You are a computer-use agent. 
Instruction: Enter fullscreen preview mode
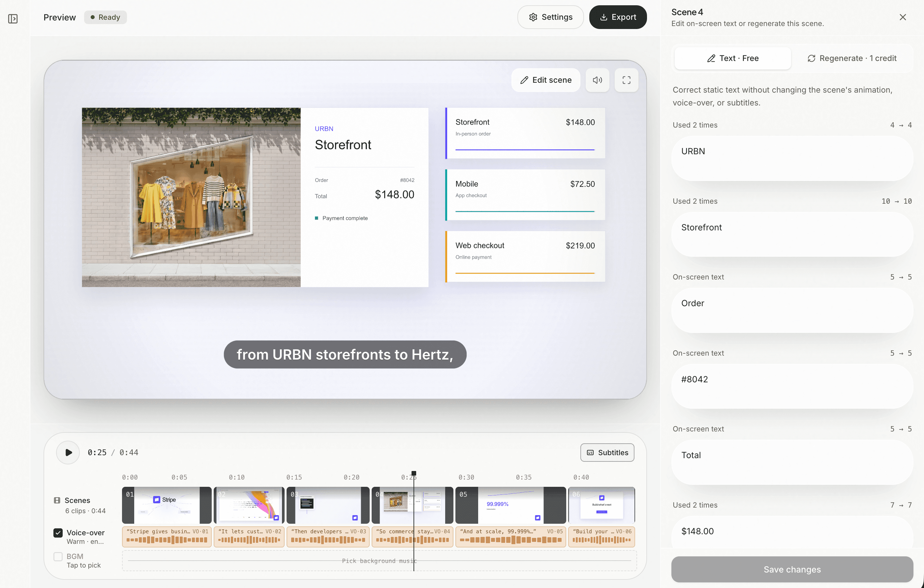click(626, 80)
